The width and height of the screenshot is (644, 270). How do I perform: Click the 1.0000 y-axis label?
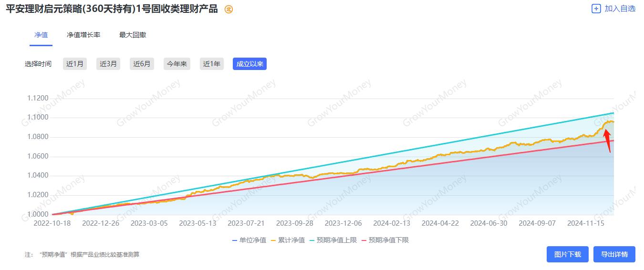[x=38, y=214]
